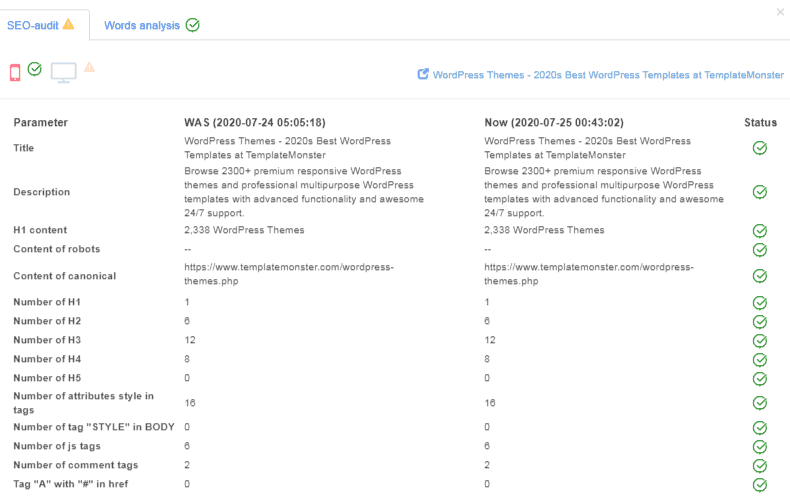Select the Number of H4 label
Image resolution: width=790 pixels, height=501 pixels.
tap(47, 359)
